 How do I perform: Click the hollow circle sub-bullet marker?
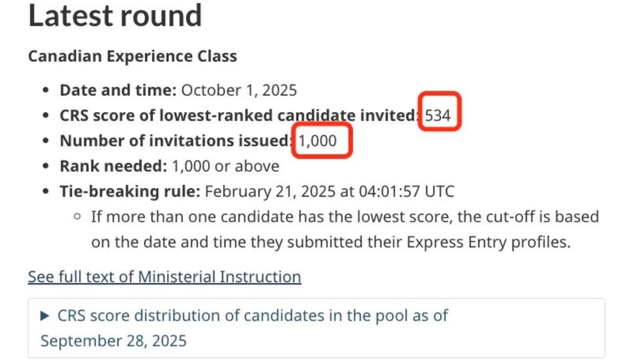[78, 217]
